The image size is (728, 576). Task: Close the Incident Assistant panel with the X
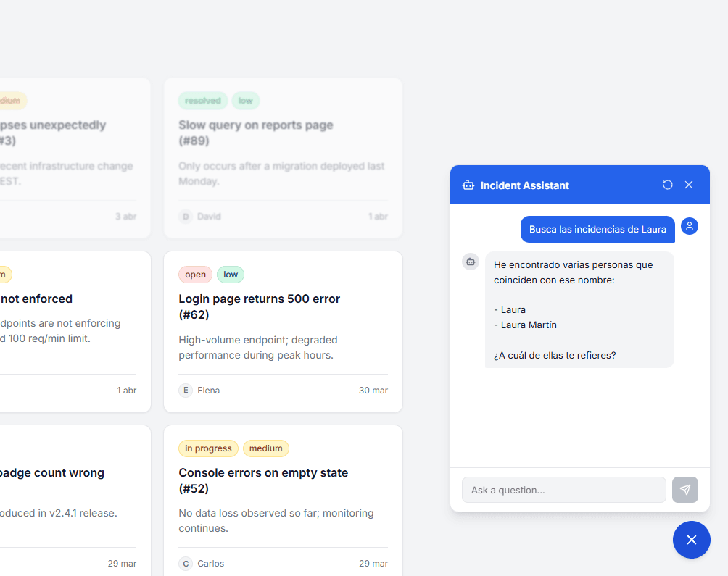point(688,185)
